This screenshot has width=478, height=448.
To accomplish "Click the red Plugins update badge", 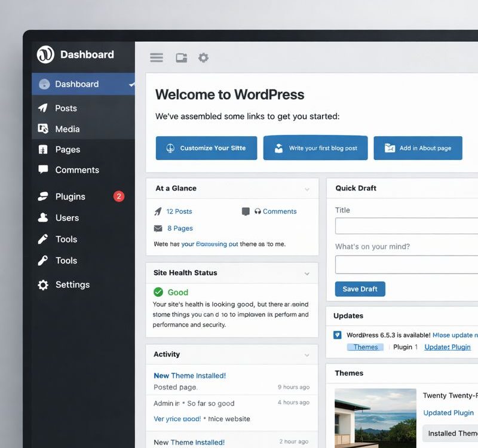I will pyautogui.click(x=119, y=197).
